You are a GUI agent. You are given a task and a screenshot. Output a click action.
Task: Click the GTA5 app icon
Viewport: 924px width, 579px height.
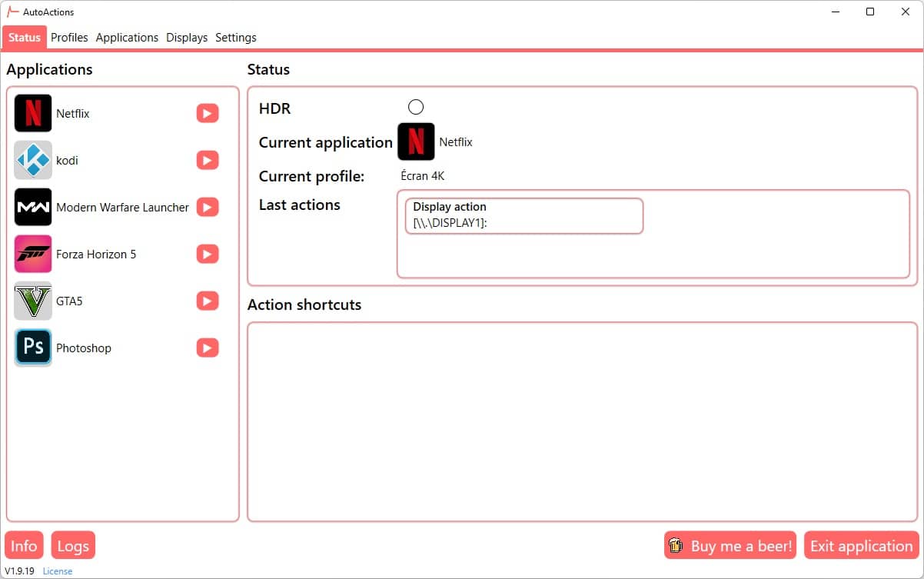click(33, 301)
